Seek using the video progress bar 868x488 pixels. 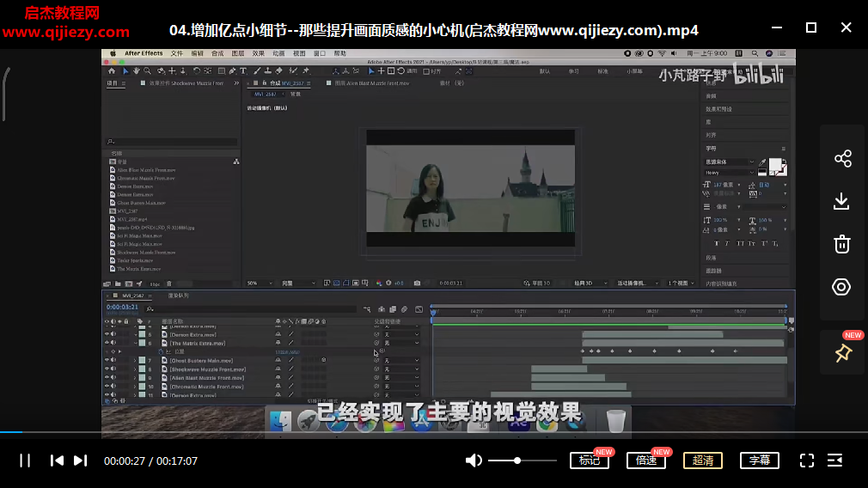(434, 431)
